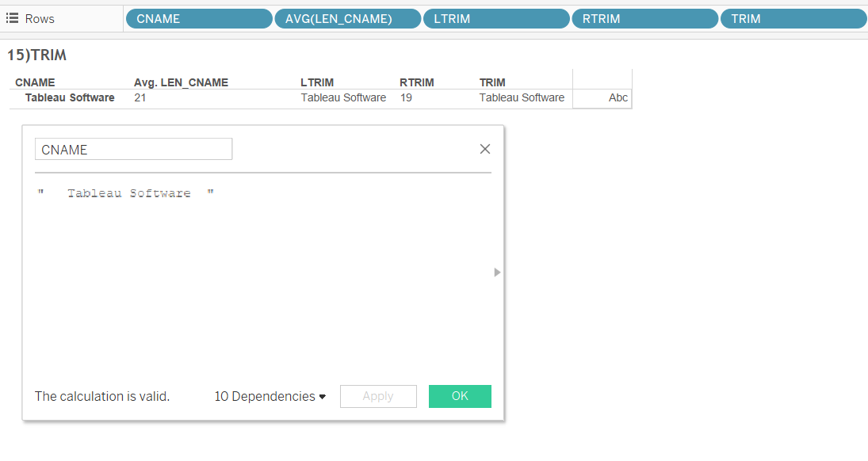868x461 pixels.
Task: Edit the calculation name field CNAME
Action: tap(133, 150)
